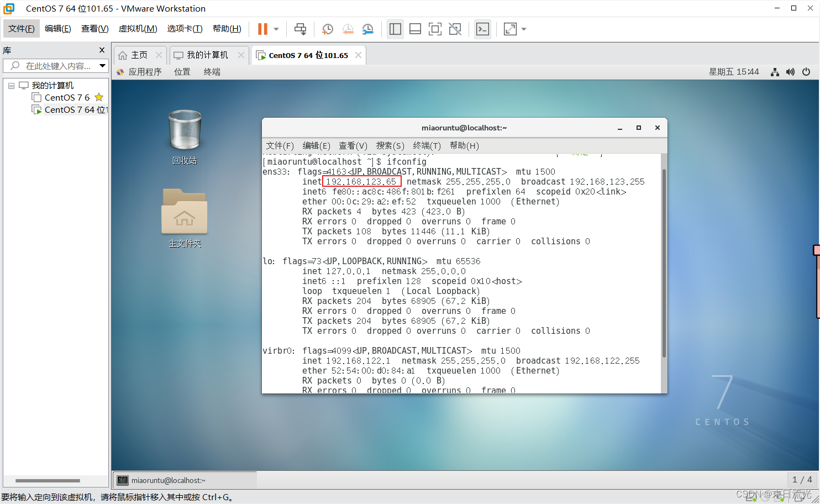The image size is (820, 504).
Task: Click the network status icon in GNOME bar
Action: tap(775, 72)
